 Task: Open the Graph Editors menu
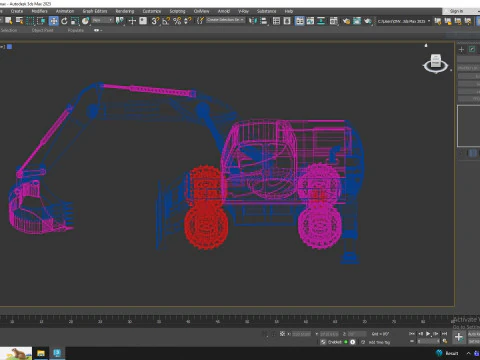click(95, 11)
